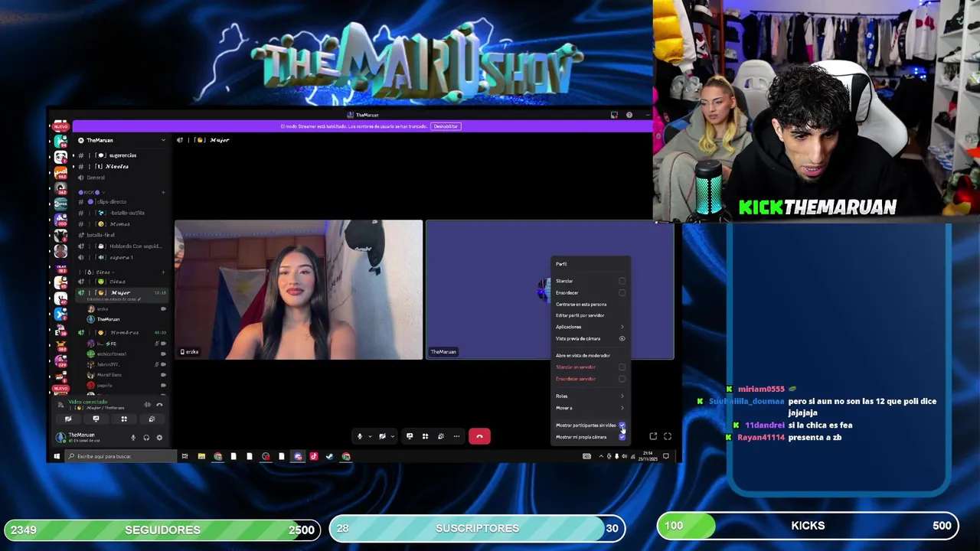Open TheMaruan server dropdown menu

pyautogui.click(x=162, y=140)
